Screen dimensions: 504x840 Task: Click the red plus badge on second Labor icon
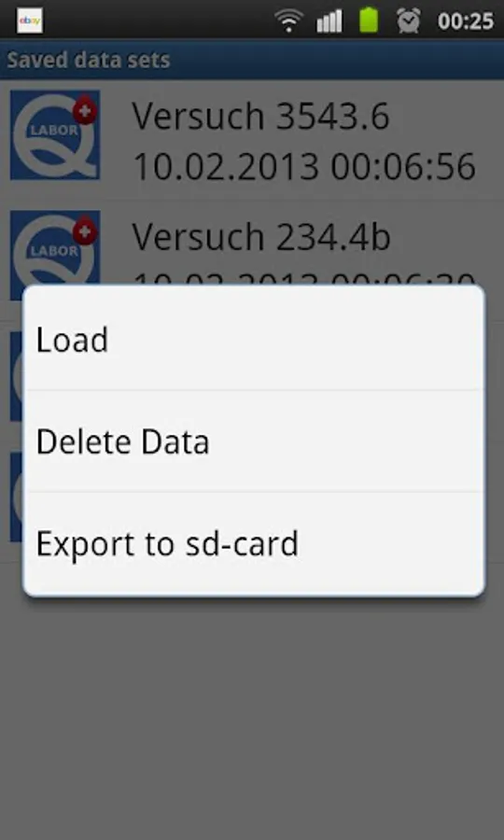tap(85, 232)
